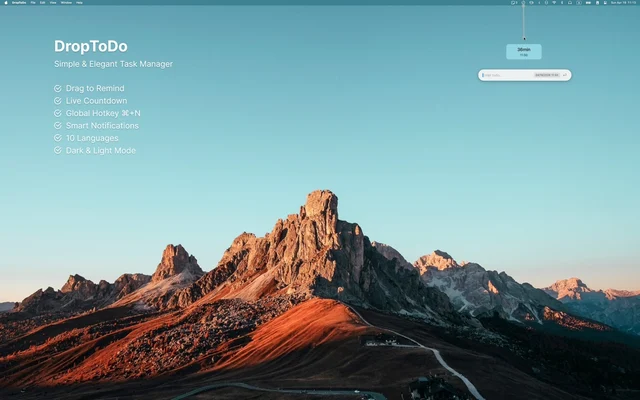Open the Apple menu
This screenshot has height=400, width=640.
click(x=6, y=2)
